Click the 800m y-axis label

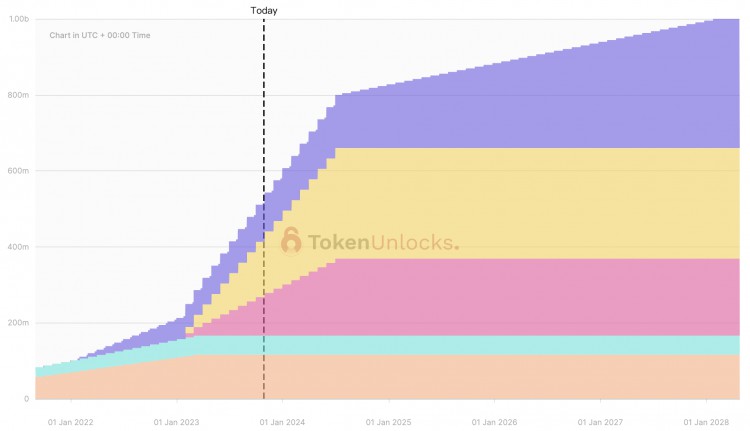click(18, 95)
